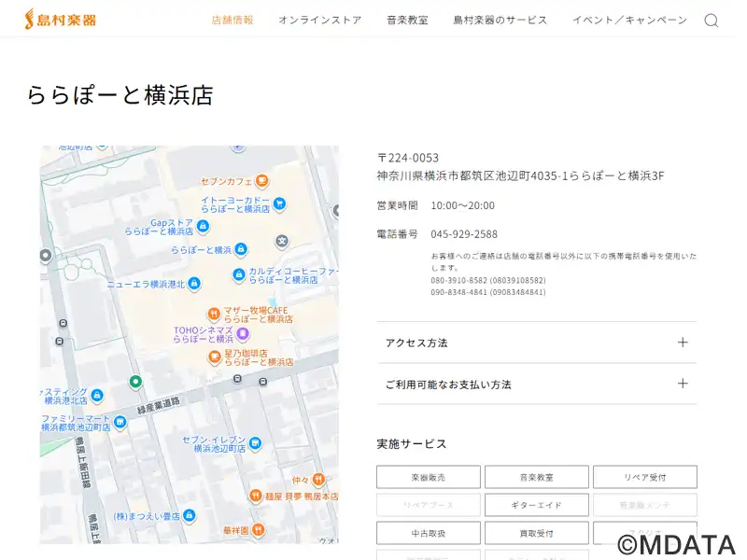Select the 中古取扱 service button
This screenshot has height=560, width=747.
tap(428, 533)
